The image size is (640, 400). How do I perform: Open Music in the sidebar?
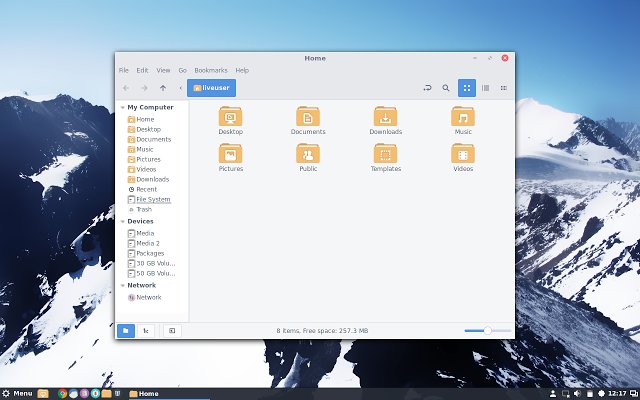141,149
